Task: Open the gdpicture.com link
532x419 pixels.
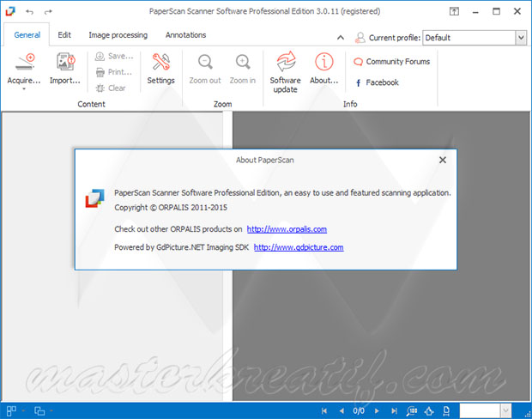Action: tap(299, 247)
